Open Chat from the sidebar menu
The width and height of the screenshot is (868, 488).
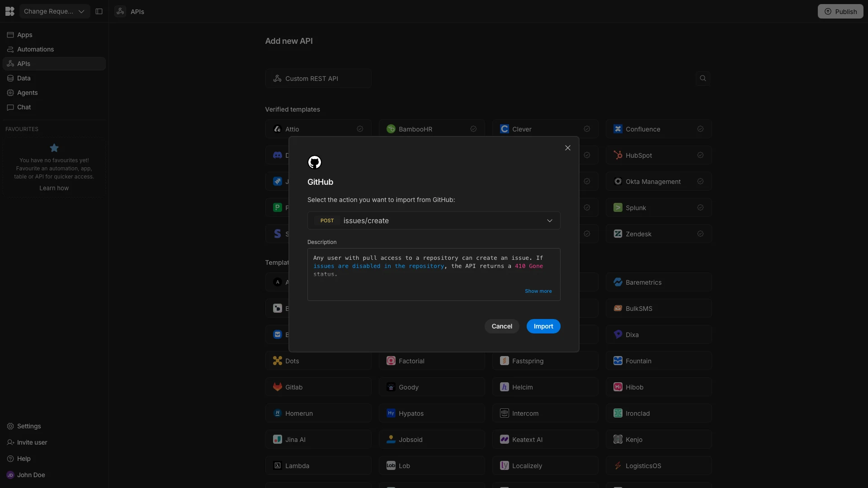click(23, 107)
